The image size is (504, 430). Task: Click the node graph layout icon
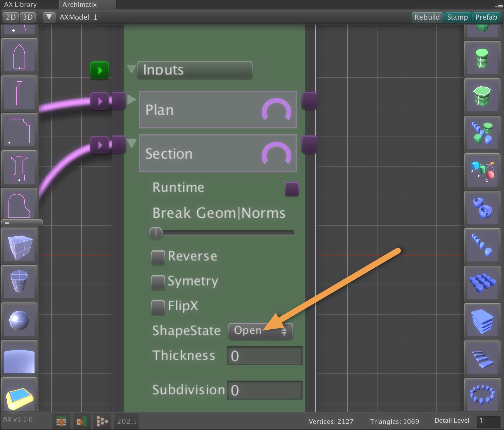click(x=102, y=422)
